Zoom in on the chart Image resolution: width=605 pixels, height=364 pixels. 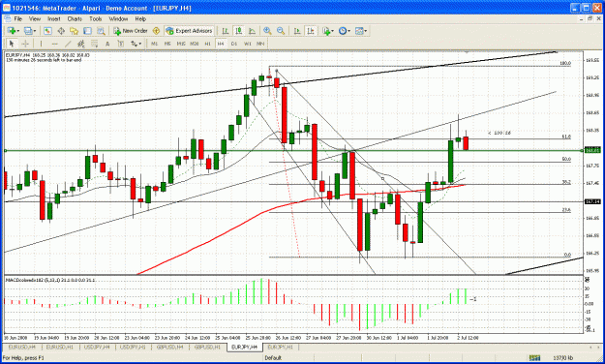point(267,31)
